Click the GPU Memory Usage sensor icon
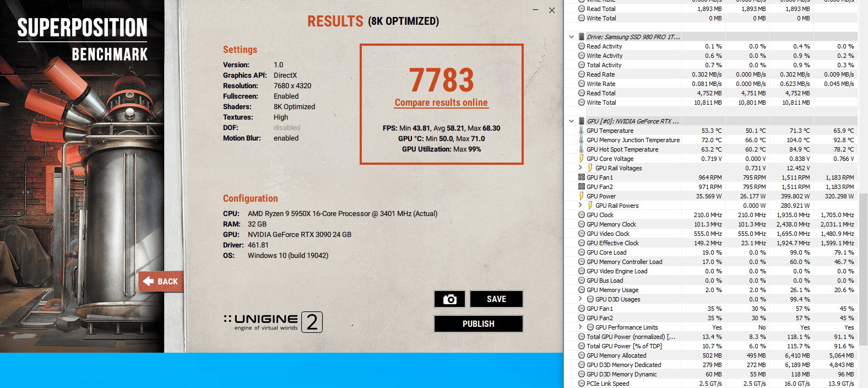Image resolution: width=868 pixels, height=388 pixels. (x=582, y=290)
